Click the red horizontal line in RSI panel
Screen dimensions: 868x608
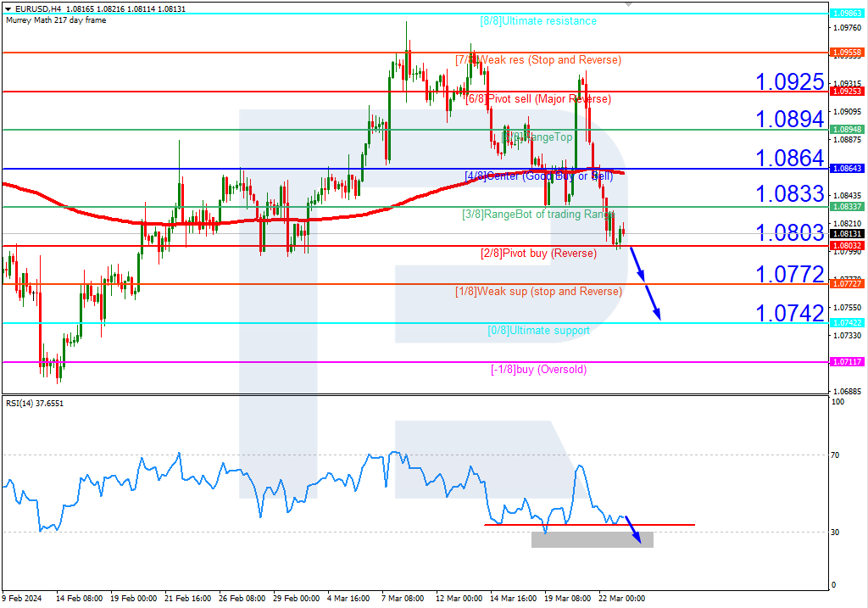[x=588, y=524]
